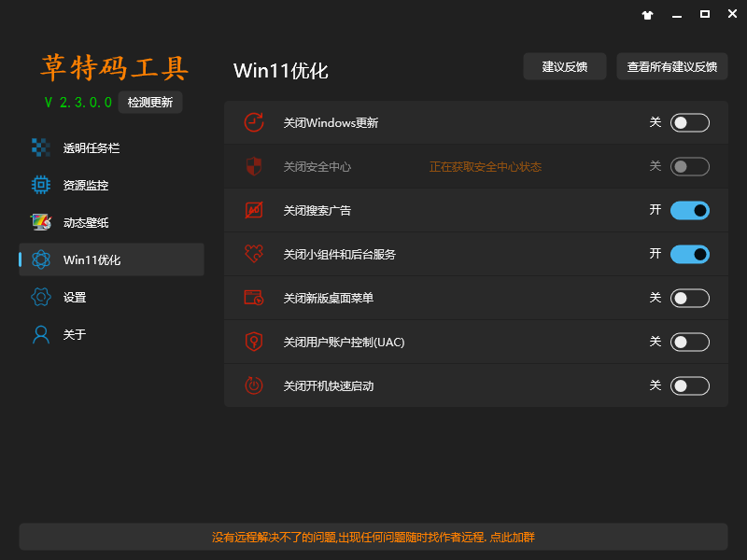The height and width of the screenshot is (560, 747).
Task: Minimize the 草特码工具 window
Action: click(x=676, y=15)
